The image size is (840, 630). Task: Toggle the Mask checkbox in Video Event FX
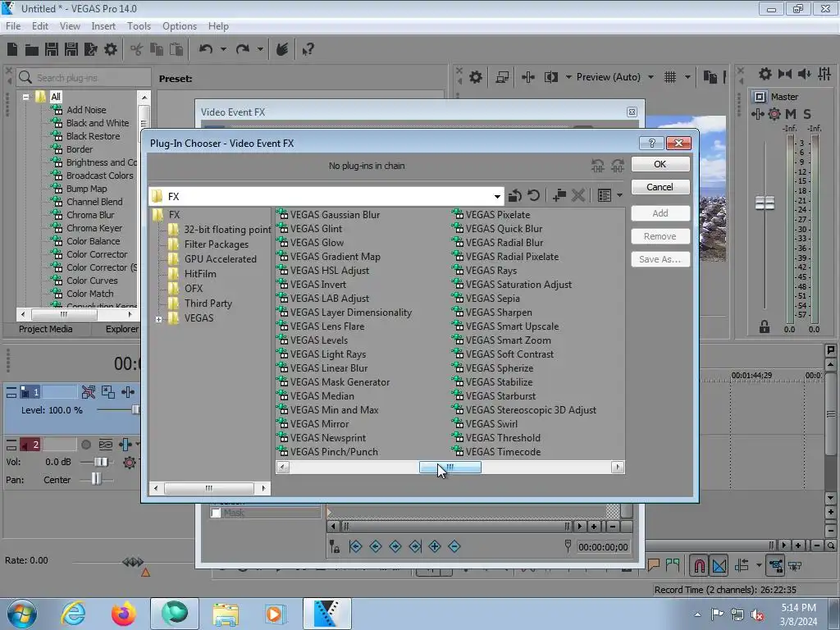[216, 514]
